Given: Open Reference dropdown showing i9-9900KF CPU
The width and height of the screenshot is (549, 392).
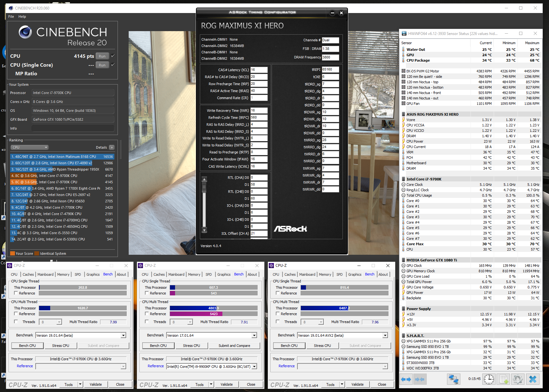Looking at the screenshot, I should (x=212, y=367).
